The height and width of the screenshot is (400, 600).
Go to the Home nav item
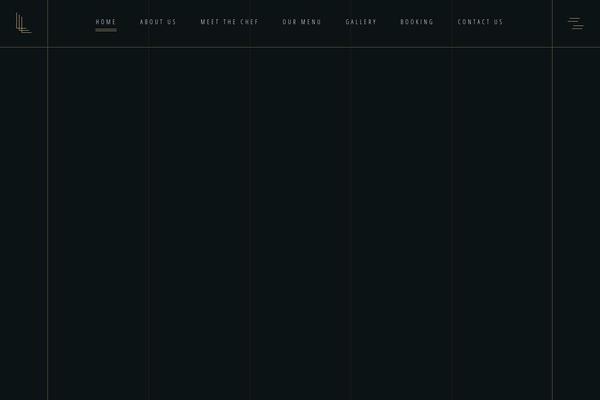[106, 22]
